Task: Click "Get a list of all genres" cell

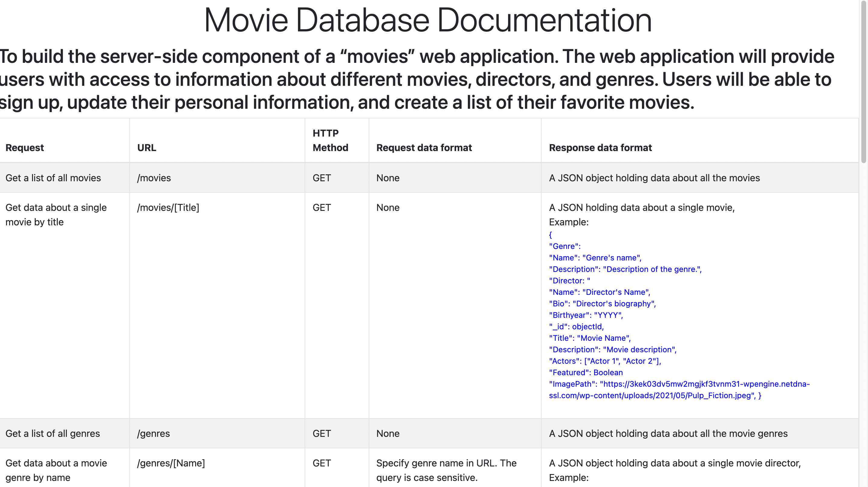Action: click(53, 434)
